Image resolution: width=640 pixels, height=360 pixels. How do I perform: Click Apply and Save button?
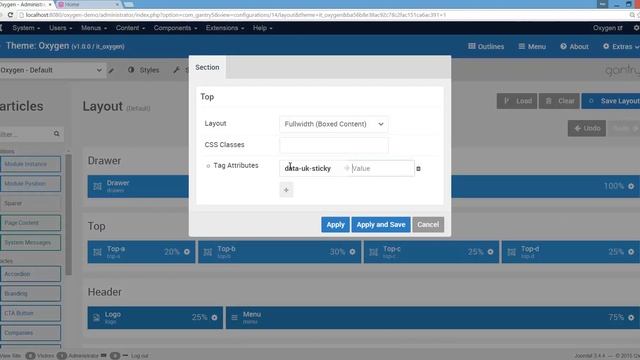pyautogui.click(x=381, y=224)
